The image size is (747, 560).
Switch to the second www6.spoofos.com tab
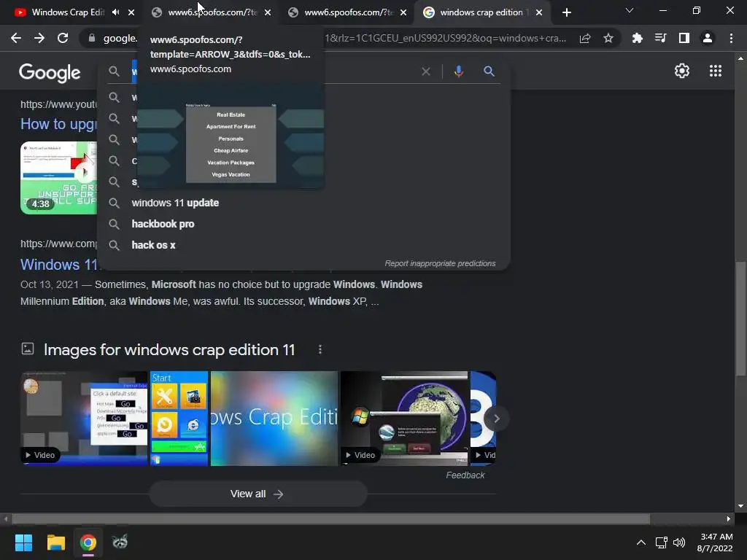click(348, 12)
